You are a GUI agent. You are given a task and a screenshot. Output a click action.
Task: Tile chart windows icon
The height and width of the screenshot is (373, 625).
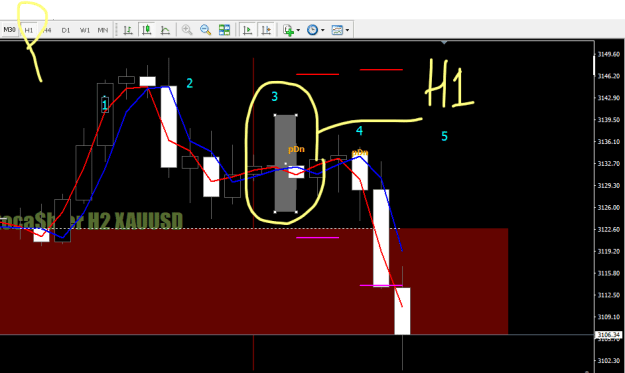tap(224, 30)
